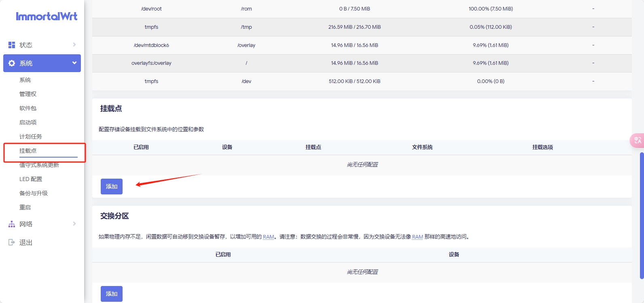
Task: Click 尚无任何配置 text in 挂载点 table
Action: click(x=362, y=164)
